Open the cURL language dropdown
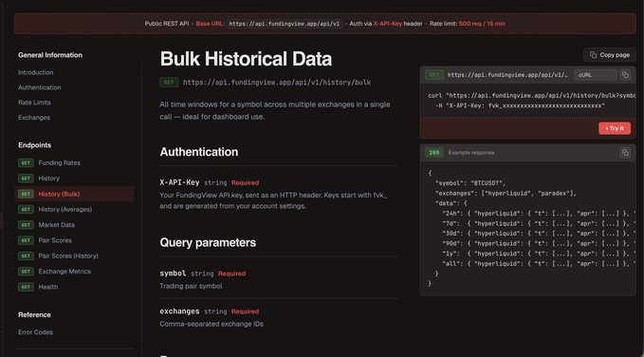This screenshot has height=357, width=644. coord(595,75)
